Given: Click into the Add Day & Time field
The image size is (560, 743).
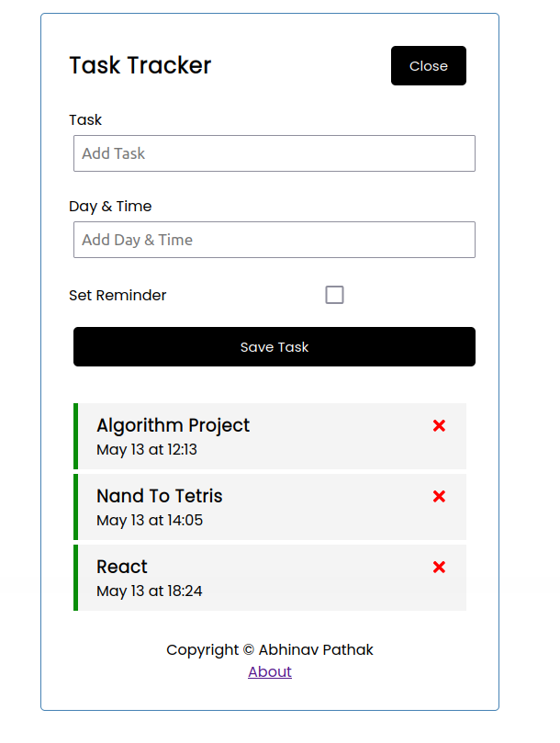Looking at the screenshot, I should (274, 240).
